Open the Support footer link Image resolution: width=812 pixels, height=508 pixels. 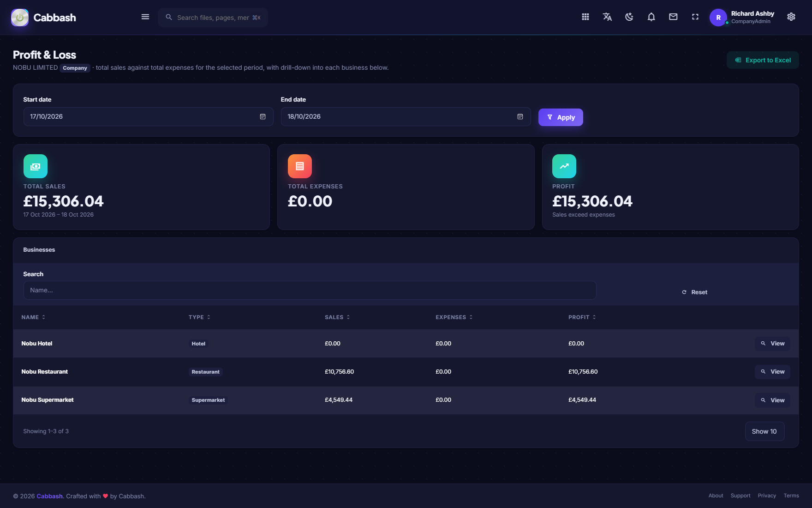(740, 496)
